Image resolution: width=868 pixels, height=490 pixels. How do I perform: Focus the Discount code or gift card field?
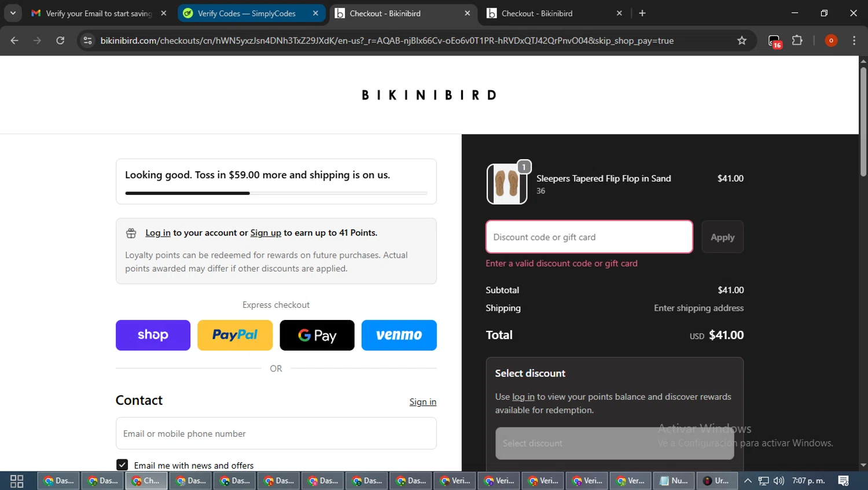589,237
